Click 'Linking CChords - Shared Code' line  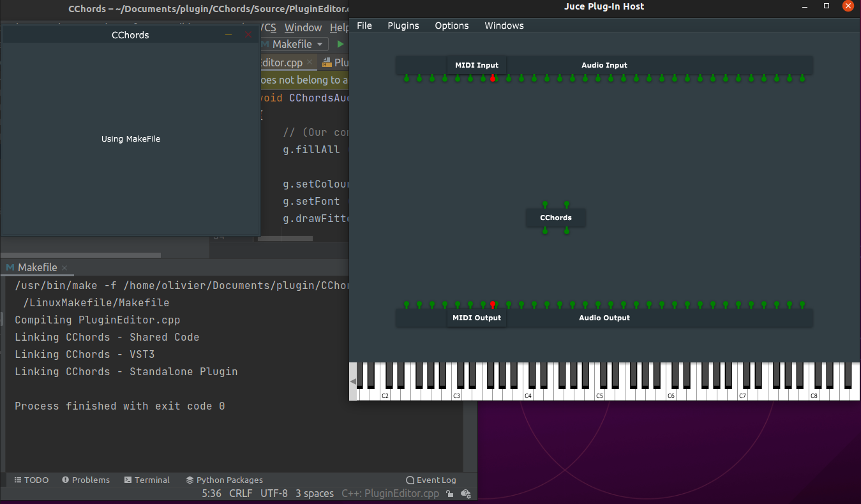point(107,337)
